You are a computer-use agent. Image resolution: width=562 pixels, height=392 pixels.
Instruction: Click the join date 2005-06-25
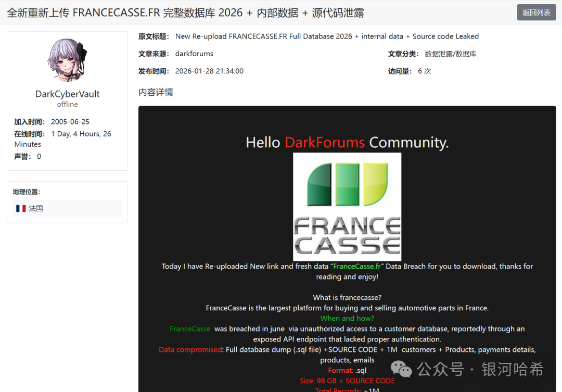[x=70, y=122]
